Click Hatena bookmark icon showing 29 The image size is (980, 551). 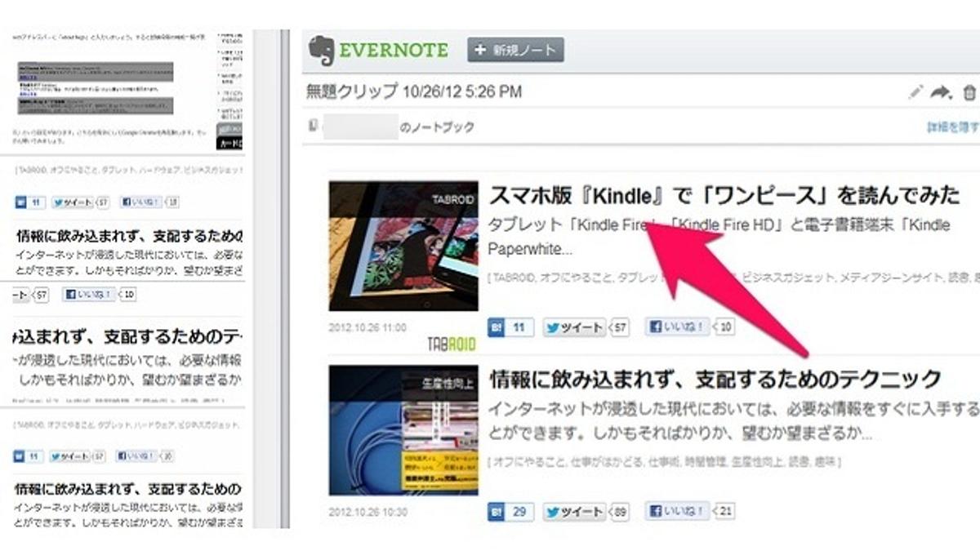tap(510, 513)
